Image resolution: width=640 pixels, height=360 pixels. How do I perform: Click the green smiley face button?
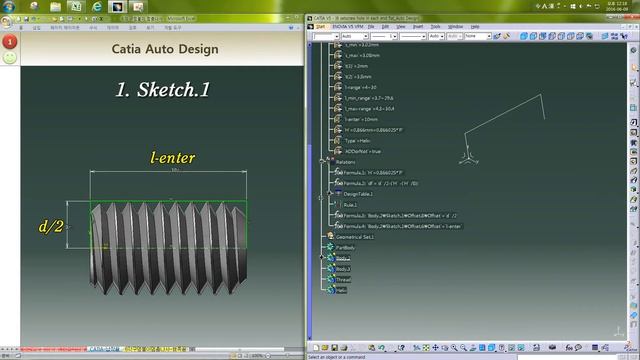point(10,58)
